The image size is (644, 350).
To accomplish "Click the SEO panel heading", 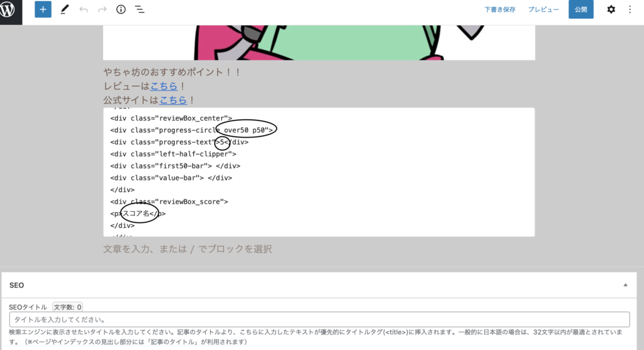I will [16, 285].
